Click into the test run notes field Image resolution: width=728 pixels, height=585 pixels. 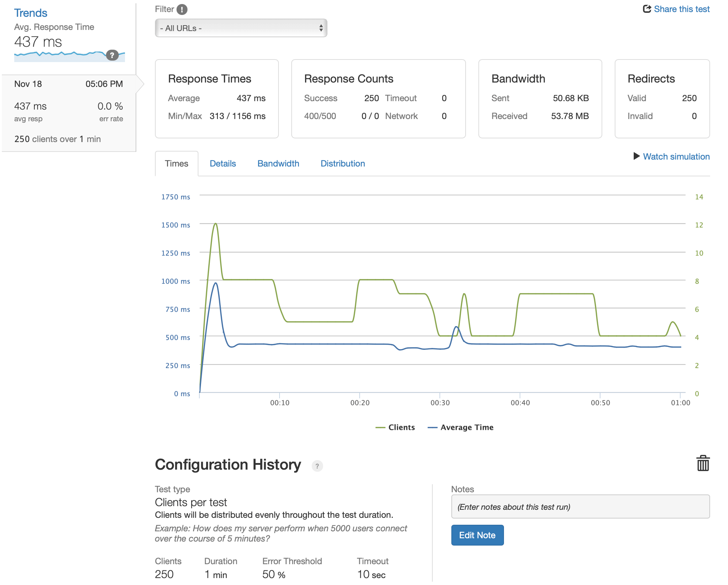580,507
